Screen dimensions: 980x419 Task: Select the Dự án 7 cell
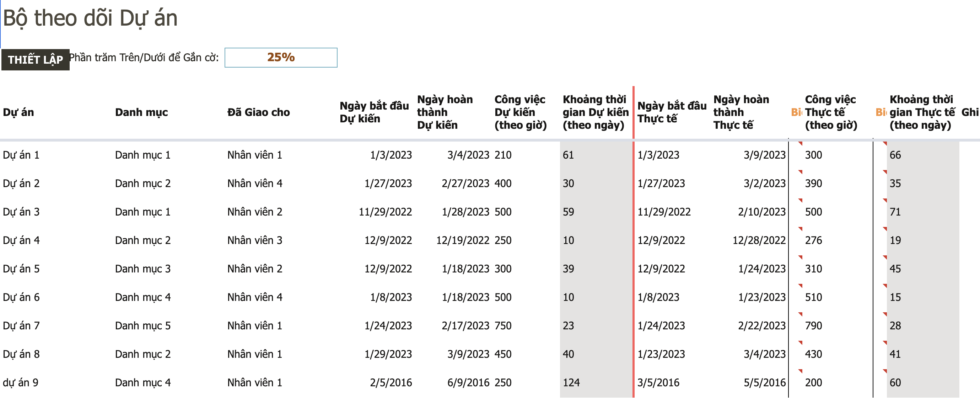coord(21,326)
